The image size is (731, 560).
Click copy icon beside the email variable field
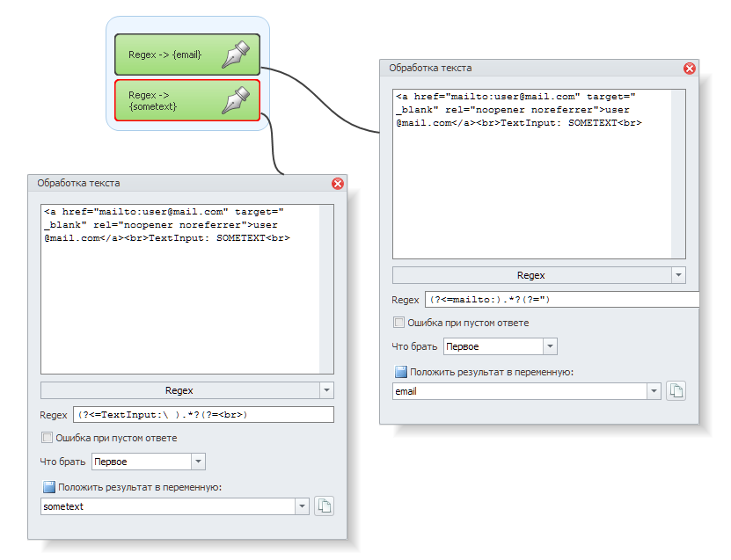coord(676,391)
